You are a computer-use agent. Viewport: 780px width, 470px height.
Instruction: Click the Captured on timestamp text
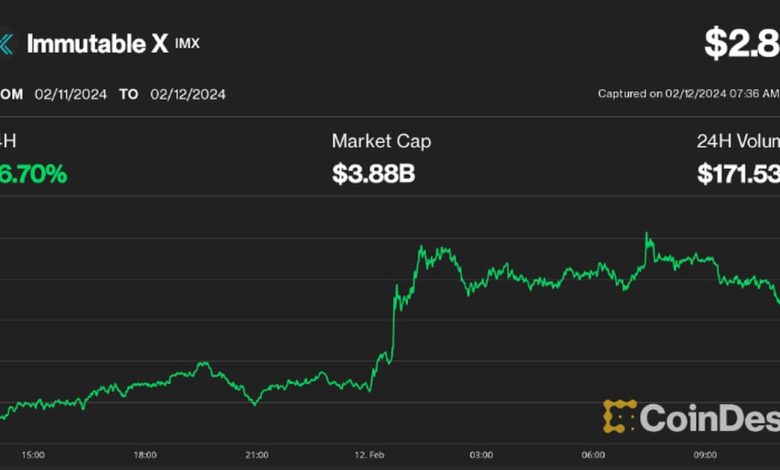688,94
